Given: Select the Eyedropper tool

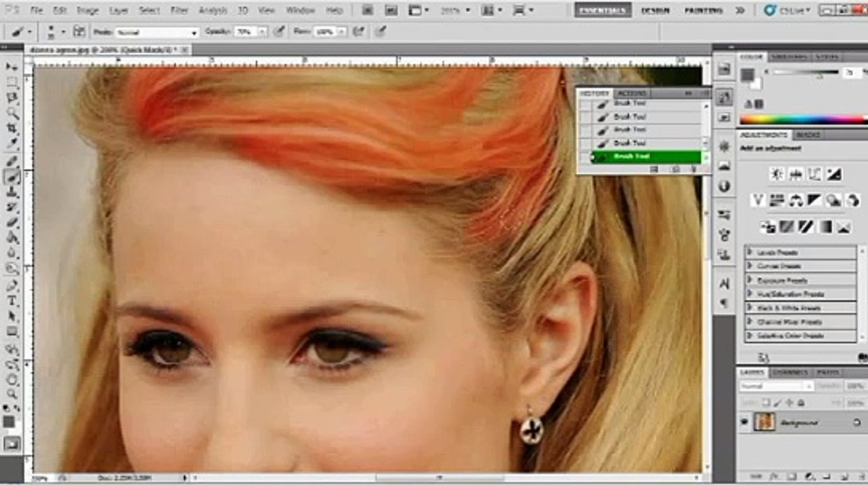Looking at the screenshot, I should tap(11, 144).
